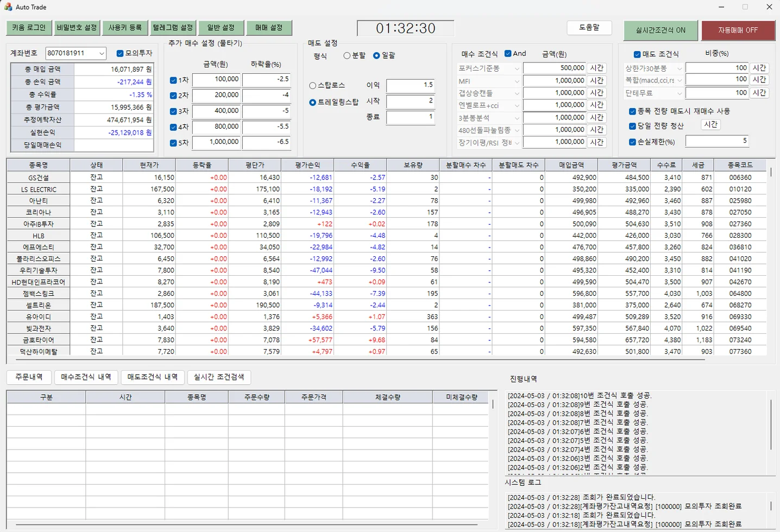Toggle the 모의투자 checkbox
780x532 pixels.
(x=120, y=53)
